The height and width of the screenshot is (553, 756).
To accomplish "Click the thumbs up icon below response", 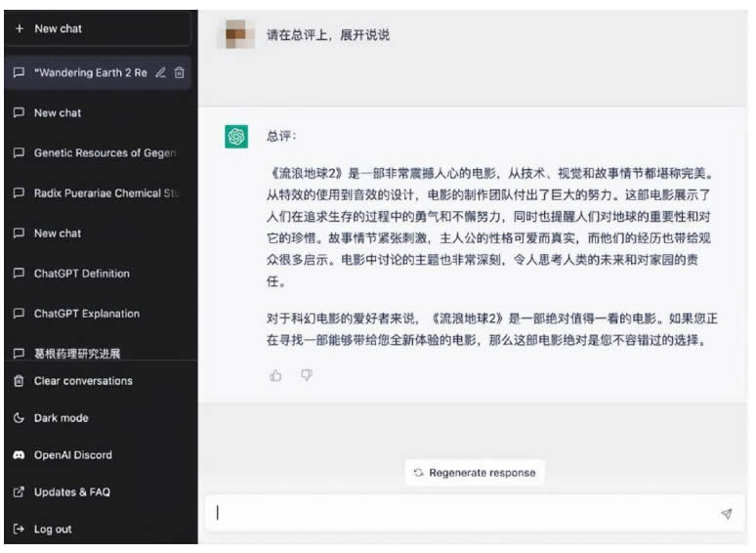I will 275,375.
